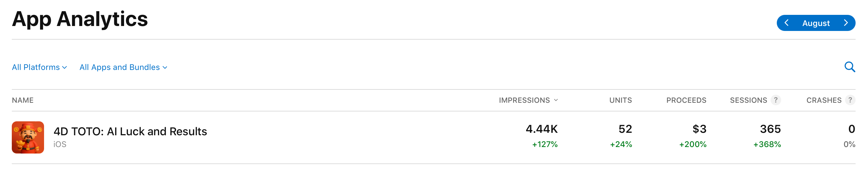
Task: Select the 4.44K impressions value
Action: (541, 129)
